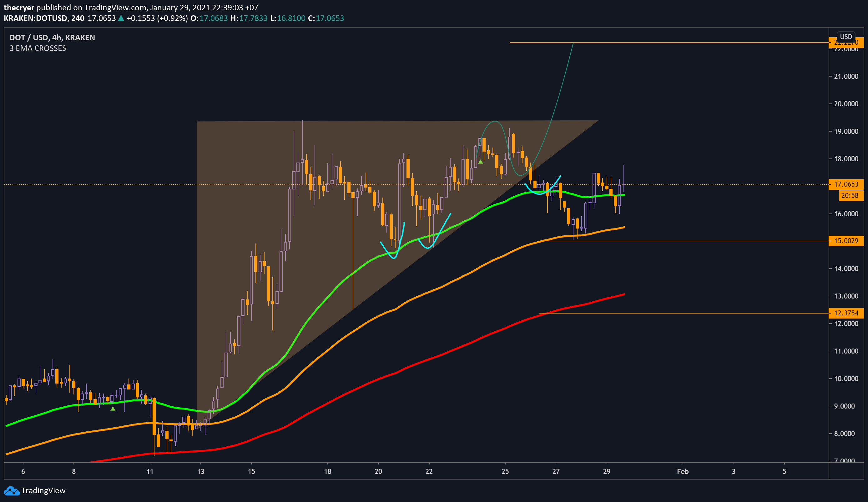Click the '20' date label on time axis
This screenshot has width=868, height=502.
[x=378, y=471]
